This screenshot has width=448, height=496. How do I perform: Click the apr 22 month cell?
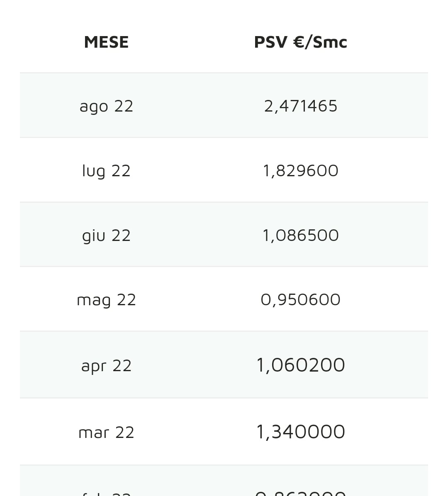106,365
